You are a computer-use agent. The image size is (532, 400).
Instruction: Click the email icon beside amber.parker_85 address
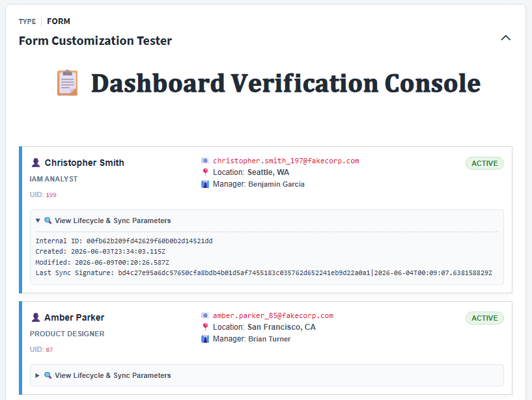coord(205,315)
